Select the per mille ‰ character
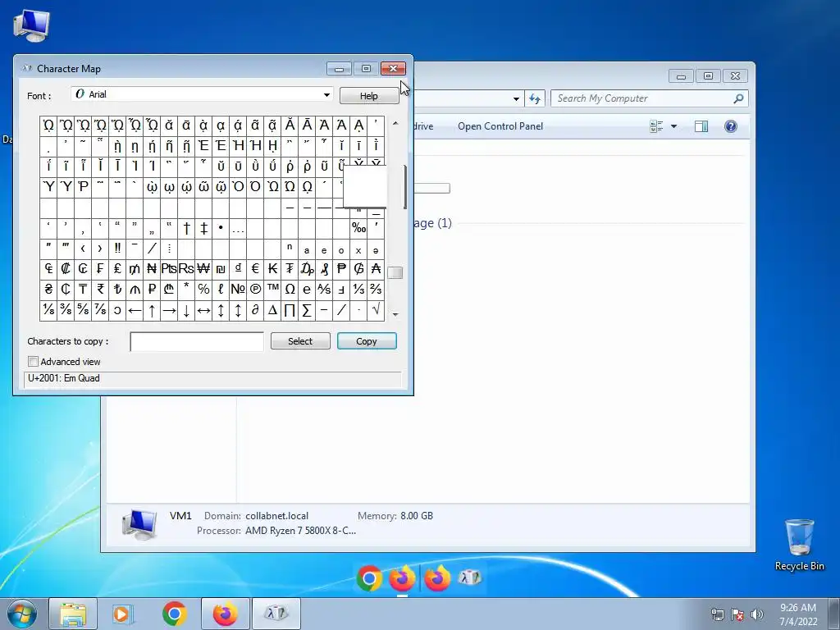Screen dimensions: 840x630 pos(358,228)
